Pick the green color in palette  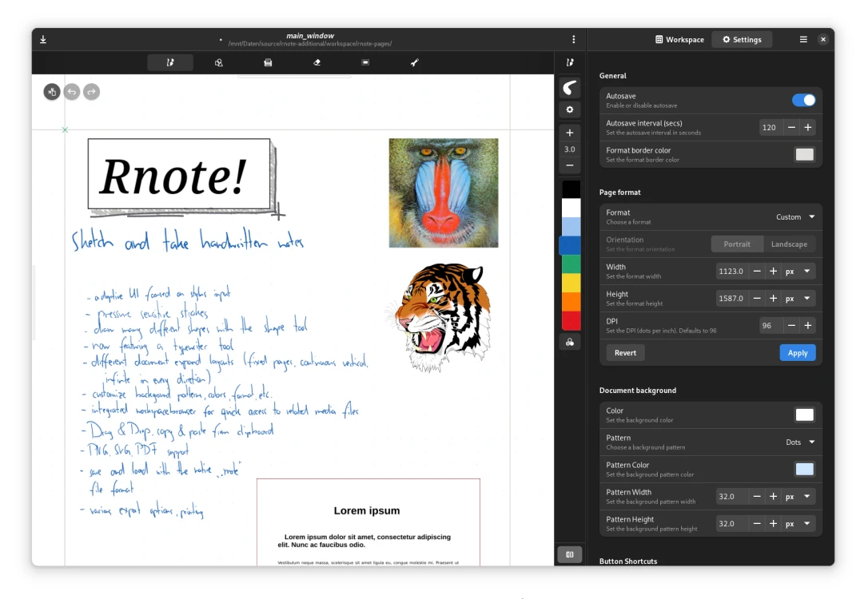(x=571, y=264)
